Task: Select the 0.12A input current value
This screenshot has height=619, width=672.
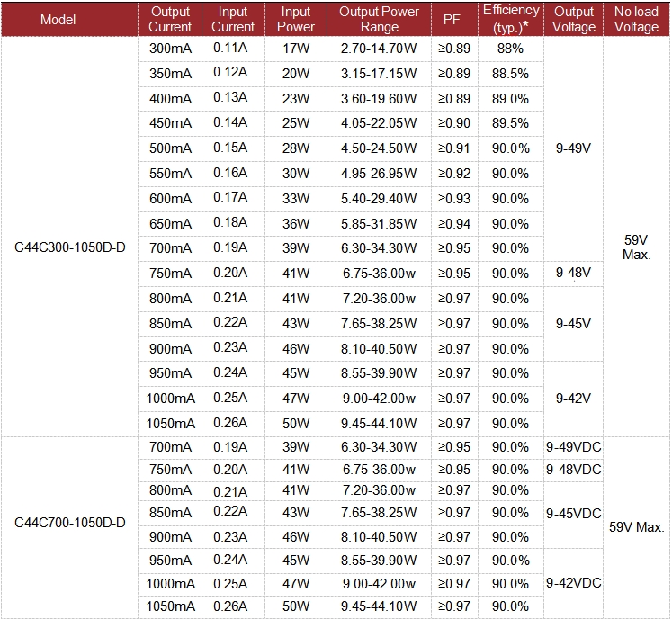Action: (x=230, y=72)
